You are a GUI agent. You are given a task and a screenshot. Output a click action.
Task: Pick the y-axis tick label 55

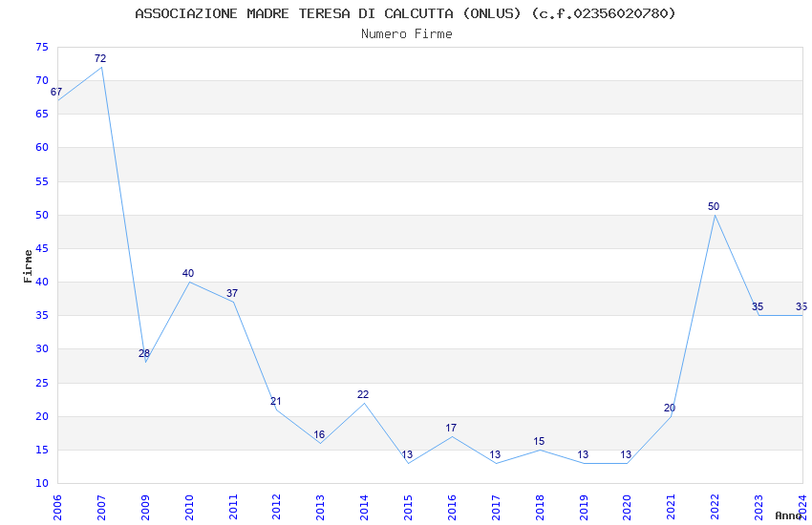pos(42,181)
